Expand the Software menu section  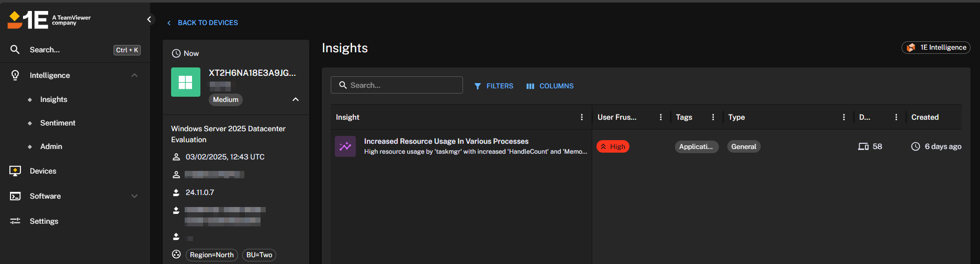[x=134, y=196]
